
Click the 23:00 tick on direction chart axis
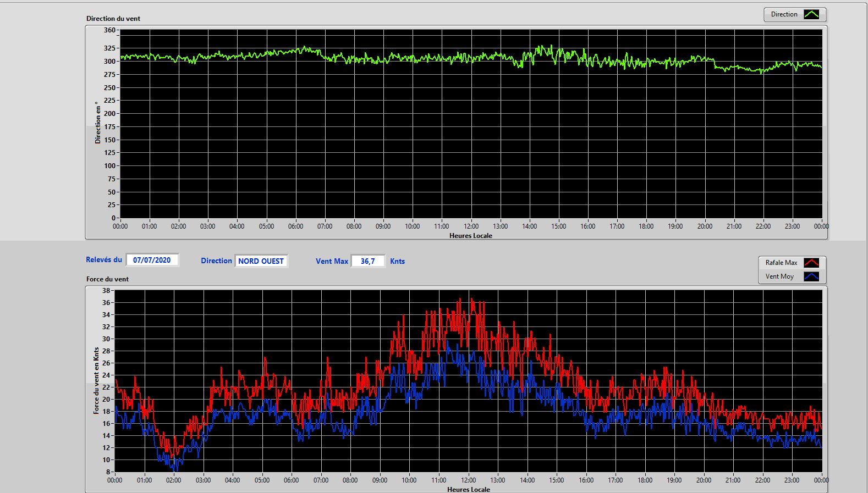coord(792,226)
